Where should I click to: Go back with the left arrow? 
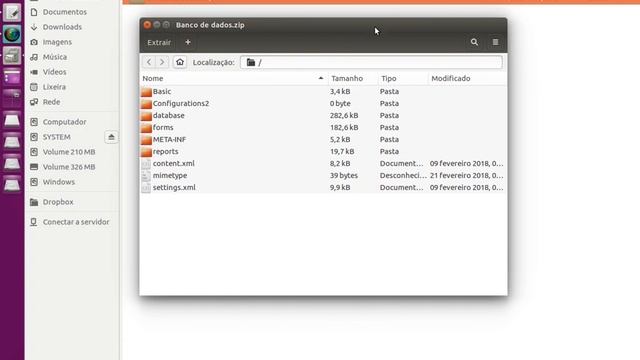pos(149,62)
